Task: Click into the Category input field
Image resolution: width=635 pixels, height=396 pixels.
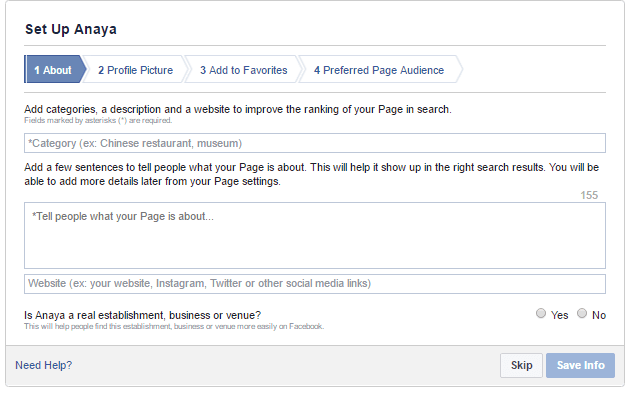Action: tap(315, 143)
